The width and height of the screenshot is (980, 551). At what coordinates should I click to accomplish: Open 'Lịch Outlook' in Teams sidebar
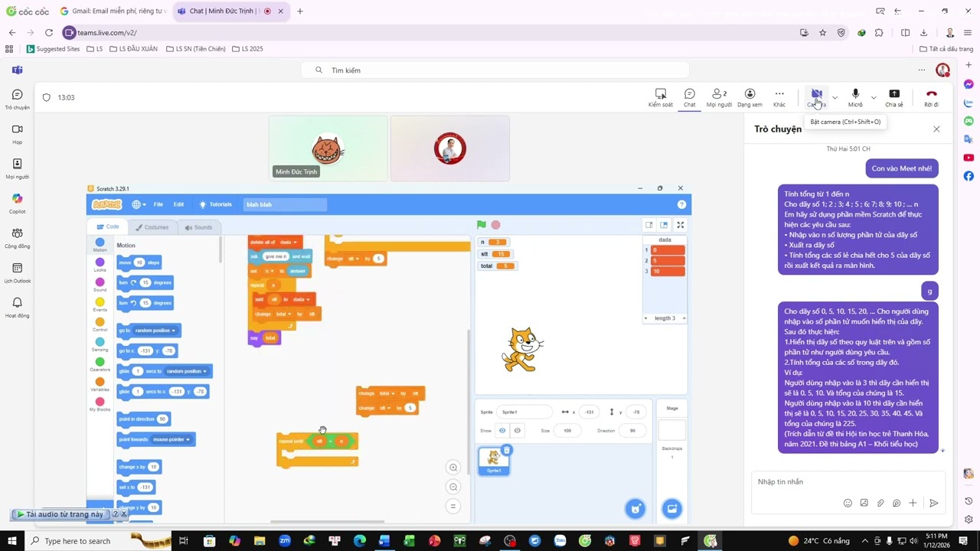(17, 272)
